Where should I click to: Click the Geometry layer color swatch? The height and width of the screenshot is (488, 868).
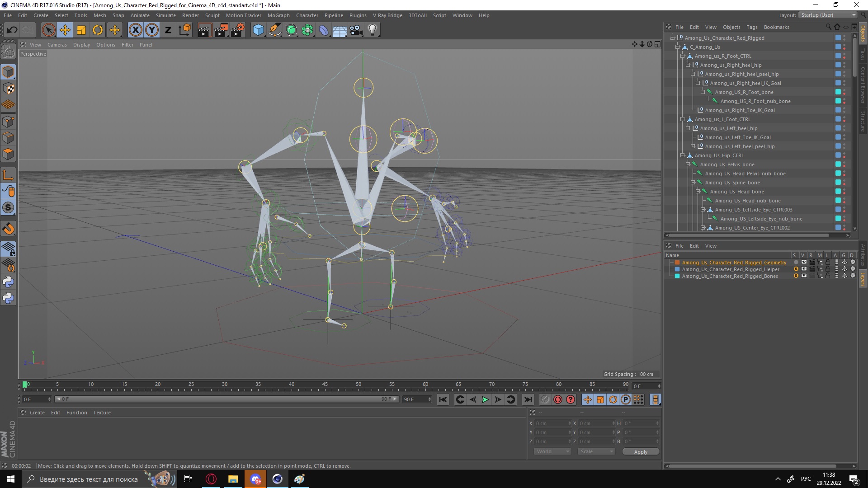677,263
